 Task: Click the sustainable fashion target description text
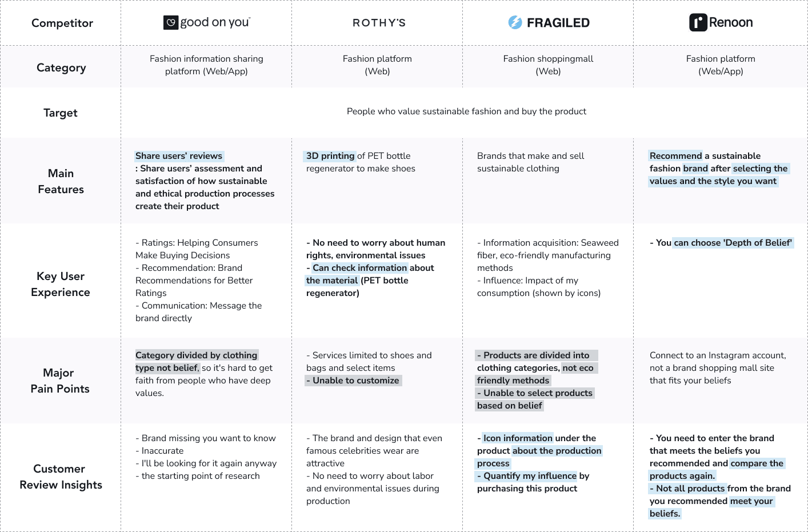[466, 111]
